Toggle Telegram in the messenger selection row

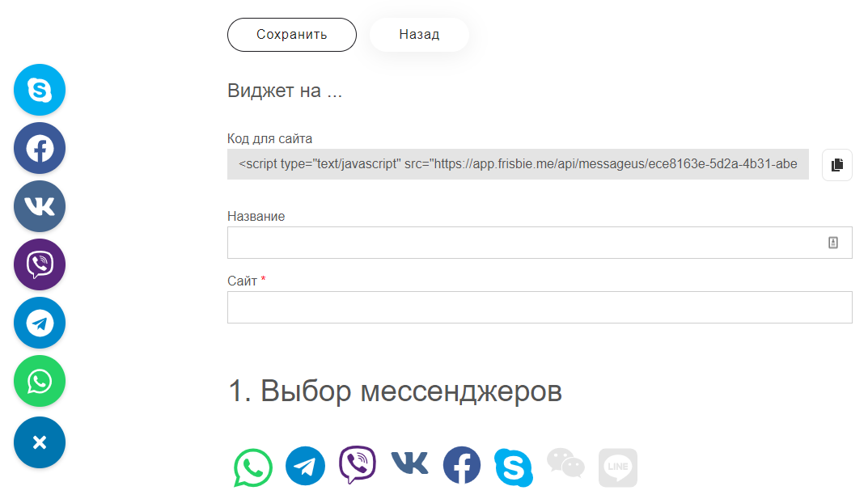(304, 465)
